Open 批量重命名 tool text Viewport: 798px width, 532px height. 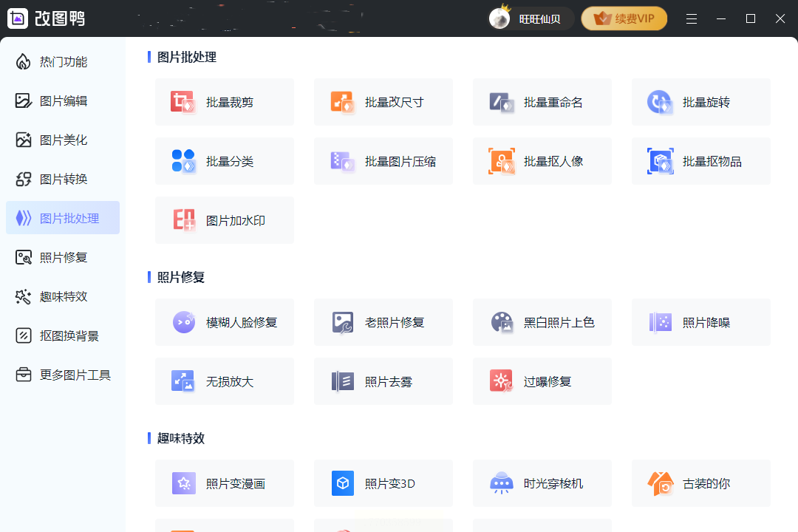pyautogui.click(x=553, y=102)
